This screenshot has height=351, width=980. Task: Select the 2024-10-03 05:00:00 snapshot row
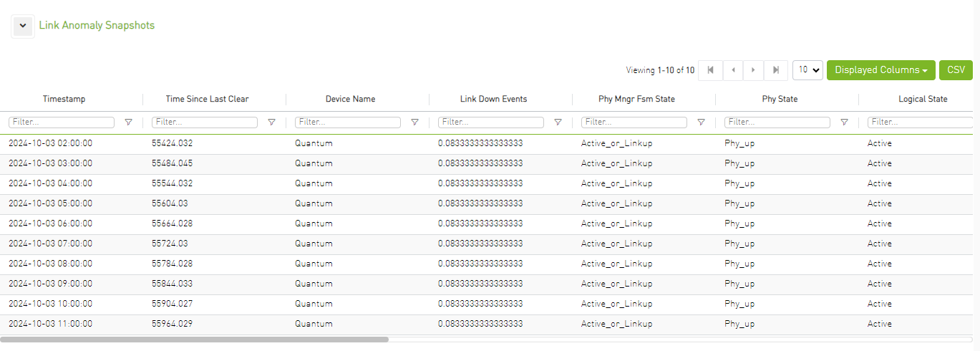coord(50,203)
